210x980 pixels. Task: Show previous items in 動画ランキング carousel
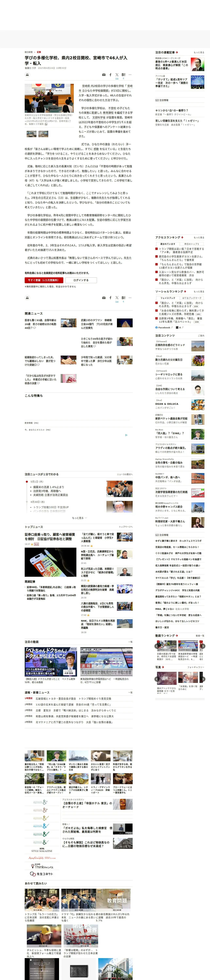(157, 646)
